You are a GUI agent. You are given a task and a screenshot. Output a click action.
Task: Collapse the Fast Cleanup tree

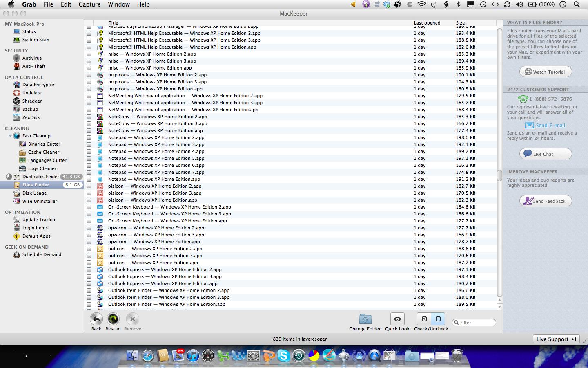[10, 136]
